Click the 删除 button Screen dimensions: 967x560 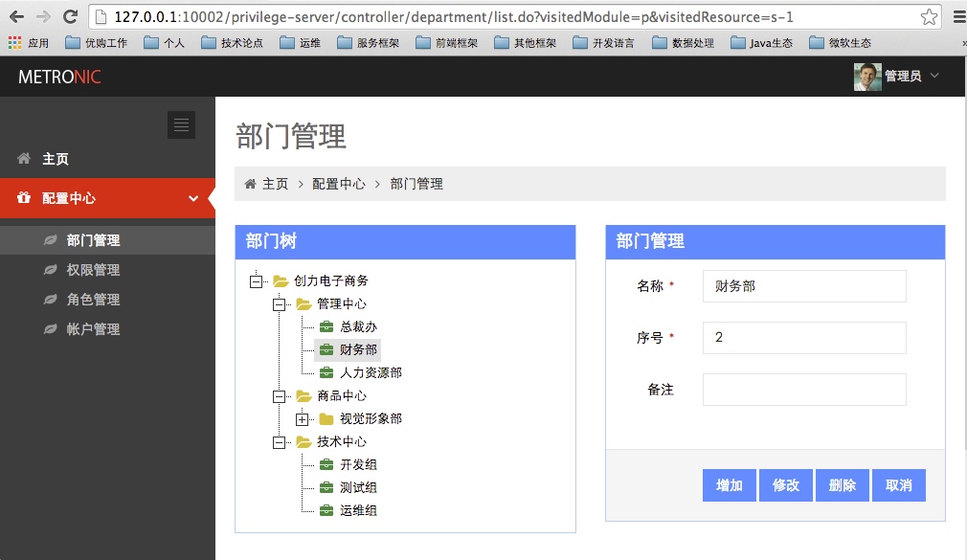843,484
